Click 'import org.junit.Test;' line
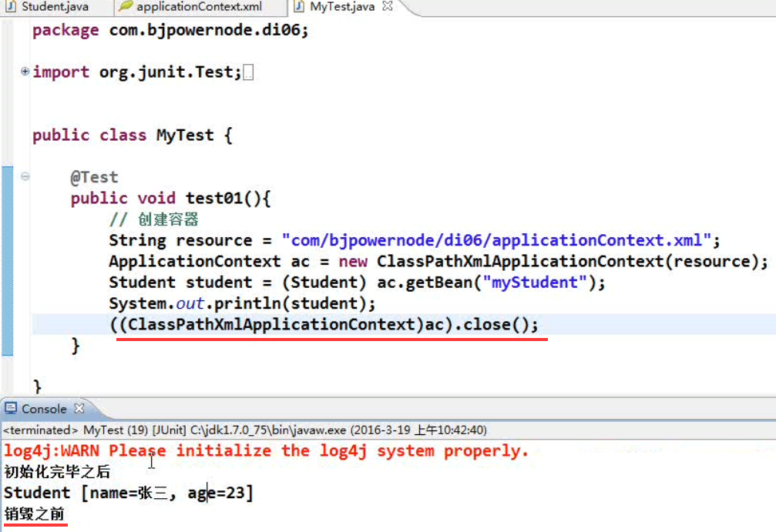 pos(137,72)
